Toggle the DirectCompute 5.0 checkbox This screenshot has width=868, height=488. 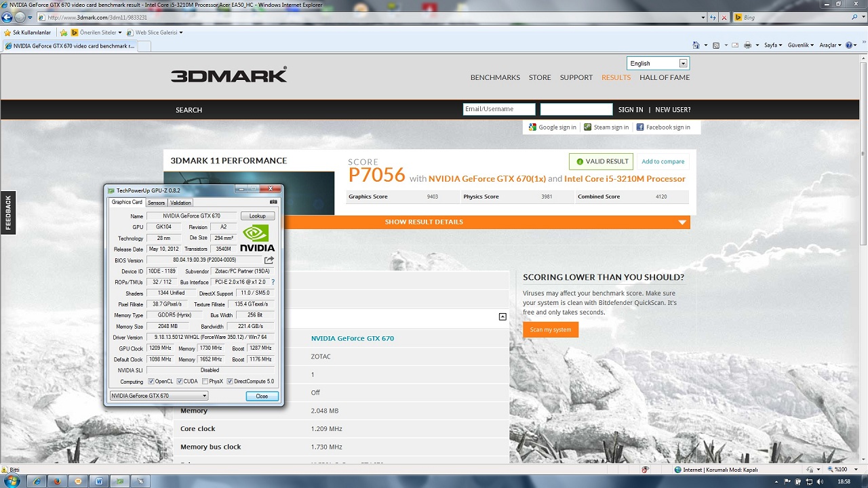click(x=230, y=381)
